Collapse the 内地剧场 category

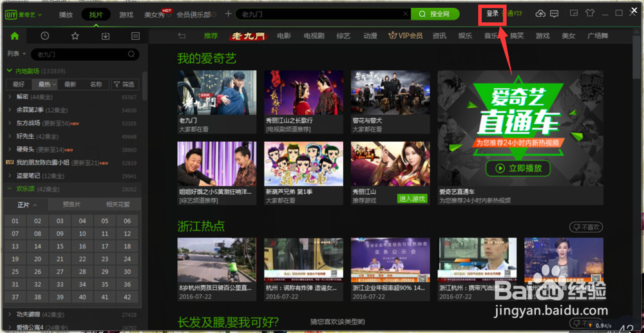click(10, 71)
